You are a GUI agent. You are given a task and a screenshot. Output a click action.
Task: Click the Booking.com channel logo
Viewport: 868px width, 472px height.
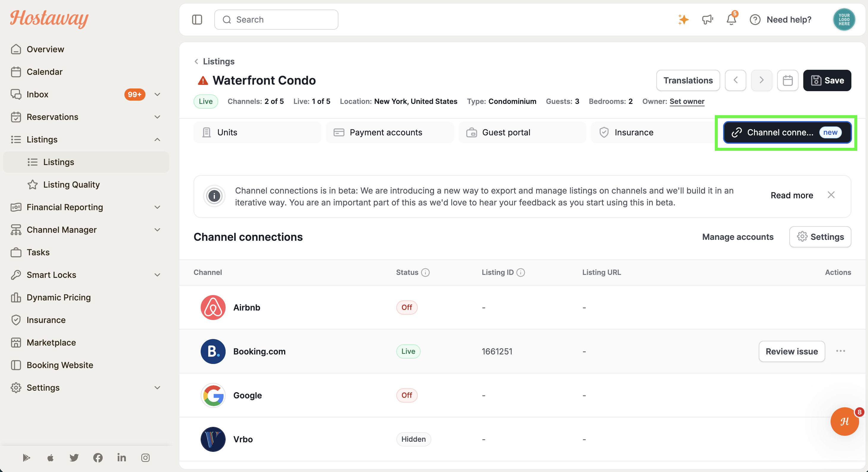(x=213, y=351)
